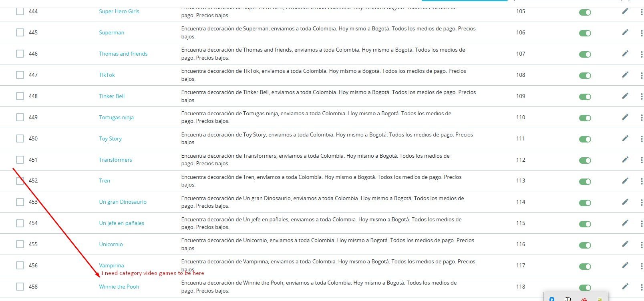The height and width of the screenshot is (301, 644).
Task: Select checkbox for category 446 Thomas and friends
Action: pos(20,53)
